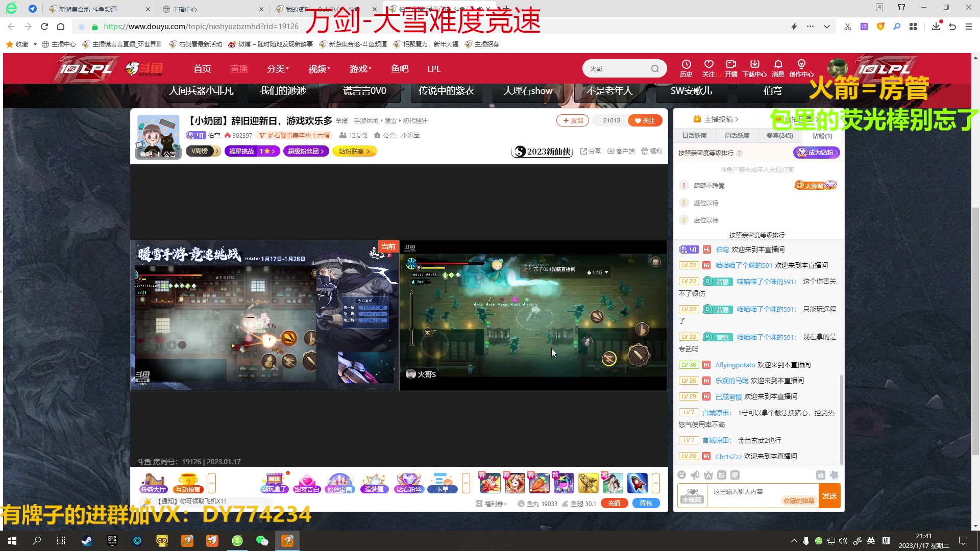Open the 创作中心 lightbulb icon
The image size is (980, 551).
(x=801, y=68)
